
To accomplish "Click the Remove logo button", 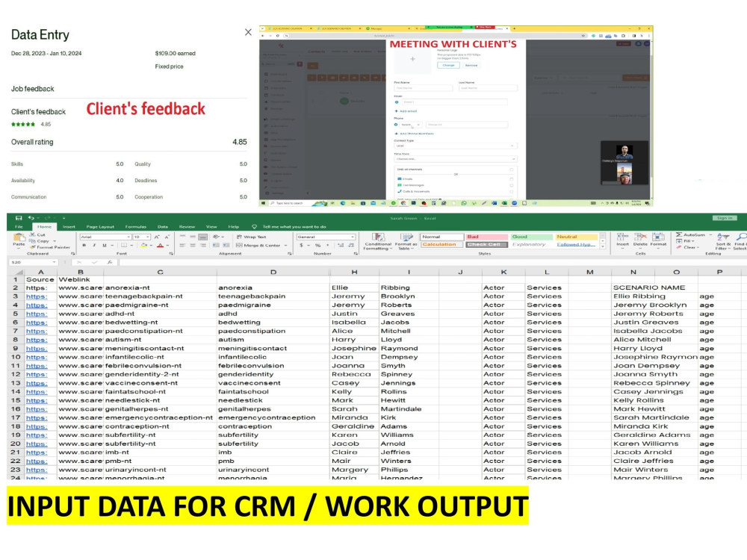I will coord(471,65).
